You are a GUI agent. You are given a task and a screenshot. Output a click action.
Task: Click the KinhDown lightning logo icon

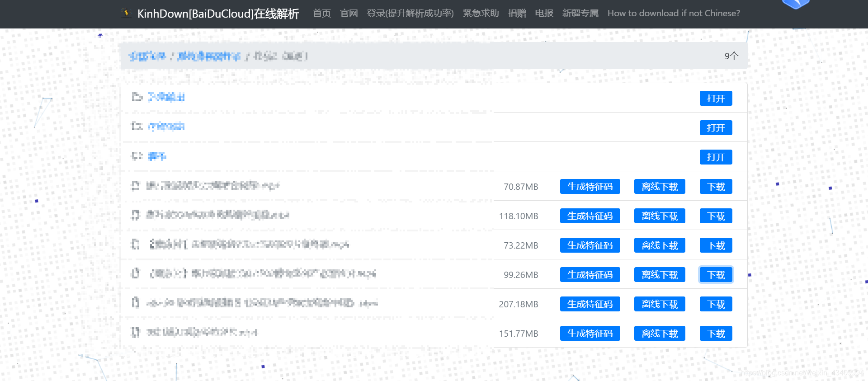126,13
